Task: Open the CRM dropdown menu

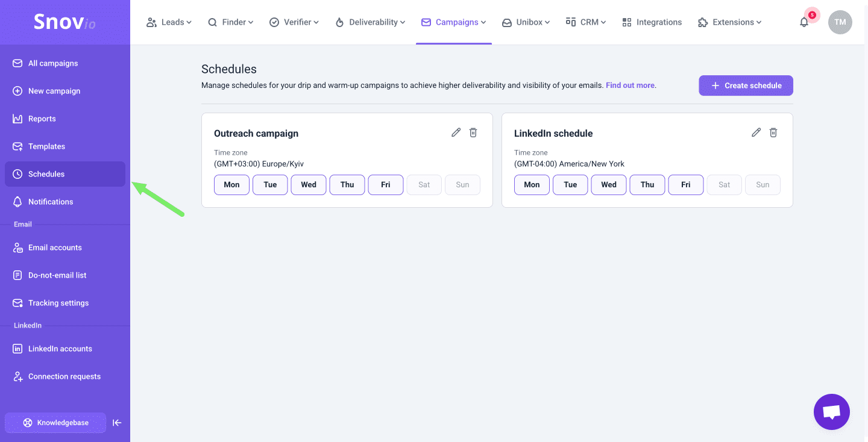Action: point(586,22)
